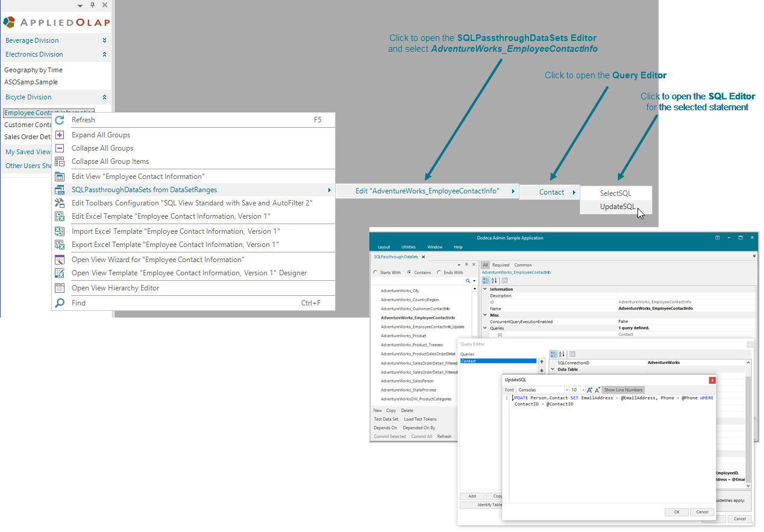This screenshot has height=532, width=764.
Task: Click the AppliedOLAP logo
Action: [x=56, y=22]
